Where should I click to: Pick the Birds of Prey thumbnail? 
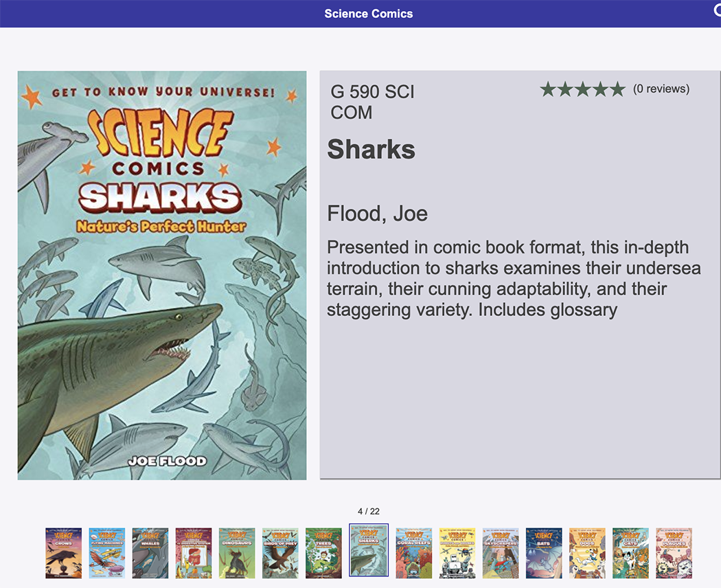280,552
